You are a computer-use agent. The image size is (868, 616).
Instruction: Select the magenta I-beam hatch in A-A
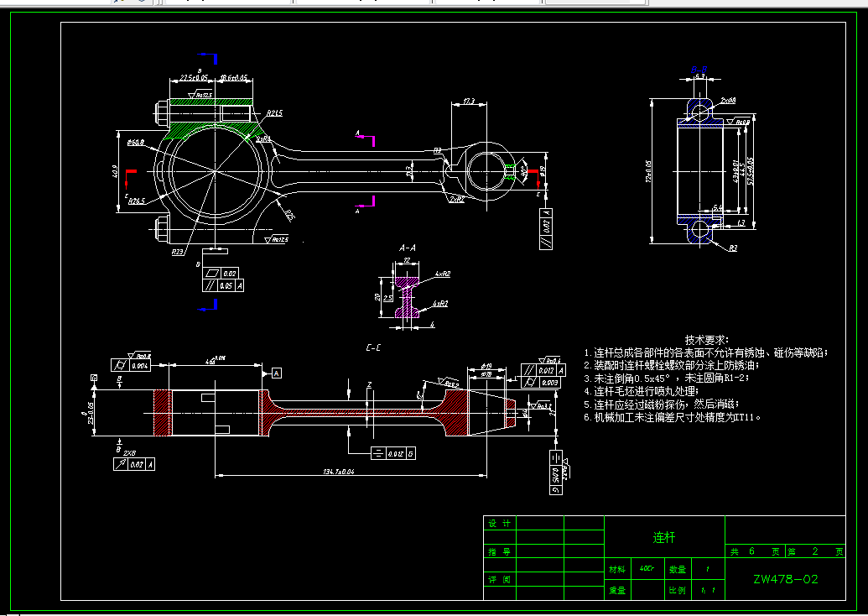407,297
